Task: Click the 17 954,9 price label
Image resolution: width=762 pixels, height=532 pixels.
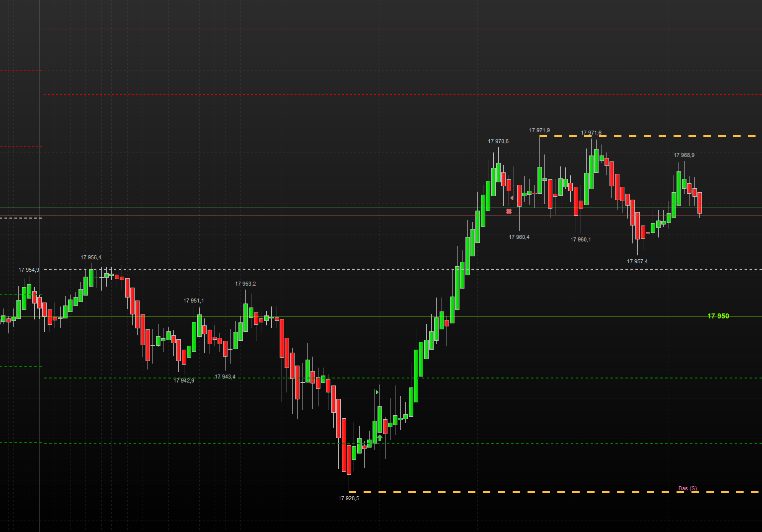Action: coord(29,270)
